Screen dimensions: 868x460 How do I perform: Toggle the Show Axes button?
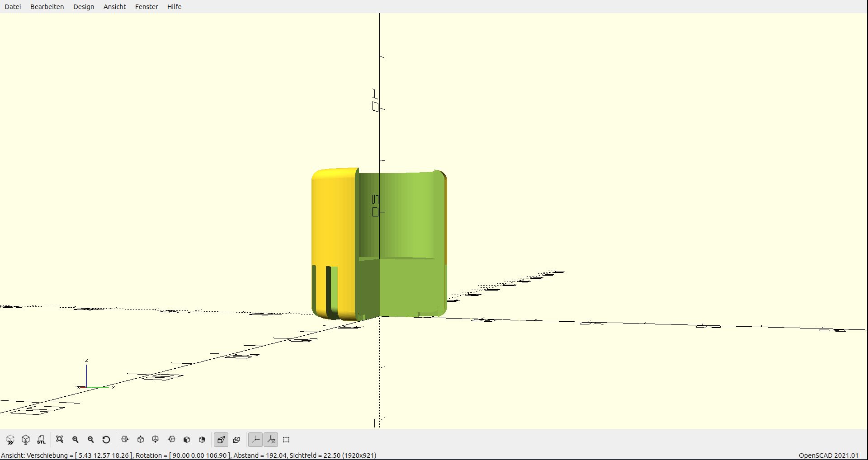coord(255,440)
